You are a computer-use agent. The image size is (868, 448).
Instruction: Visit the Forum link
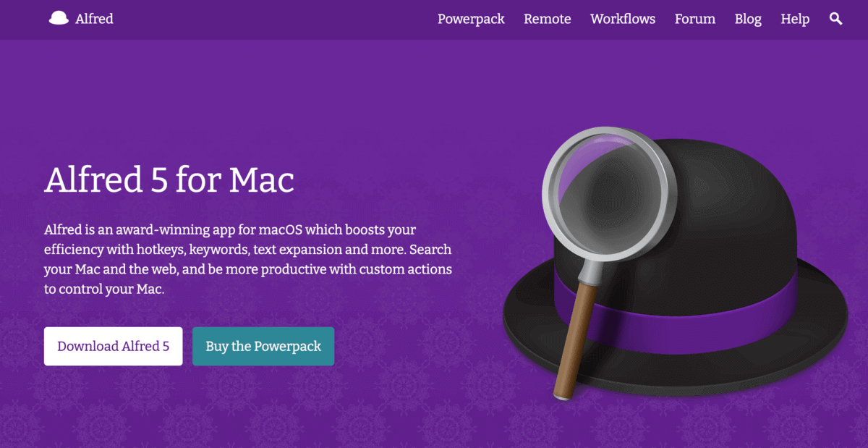tap(695, 19)
